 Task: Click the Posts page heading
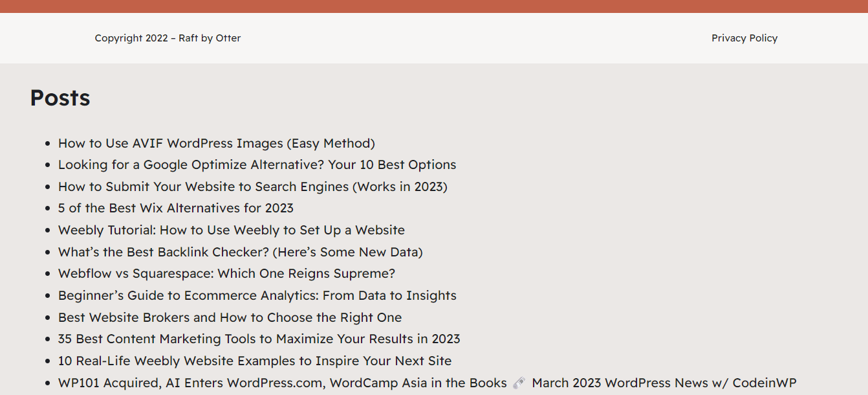[x=60, y=98]
